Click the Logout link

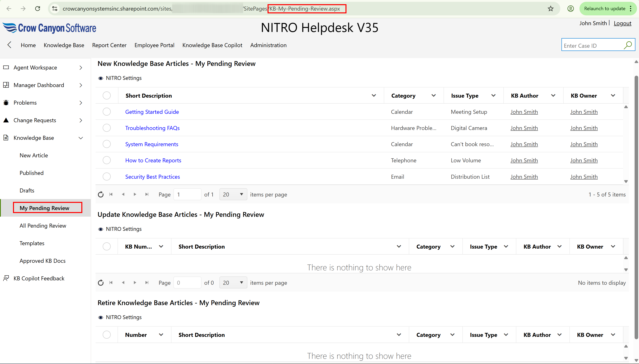[x=622, y=23]
